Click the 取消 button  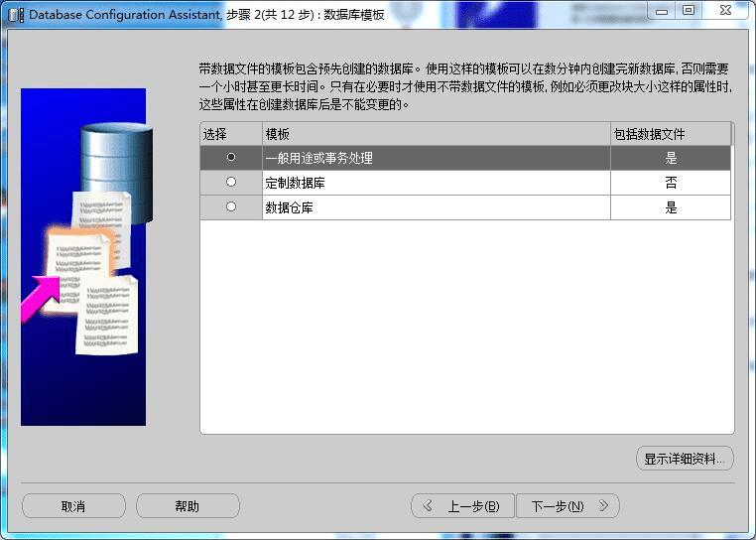pos(73,506)
